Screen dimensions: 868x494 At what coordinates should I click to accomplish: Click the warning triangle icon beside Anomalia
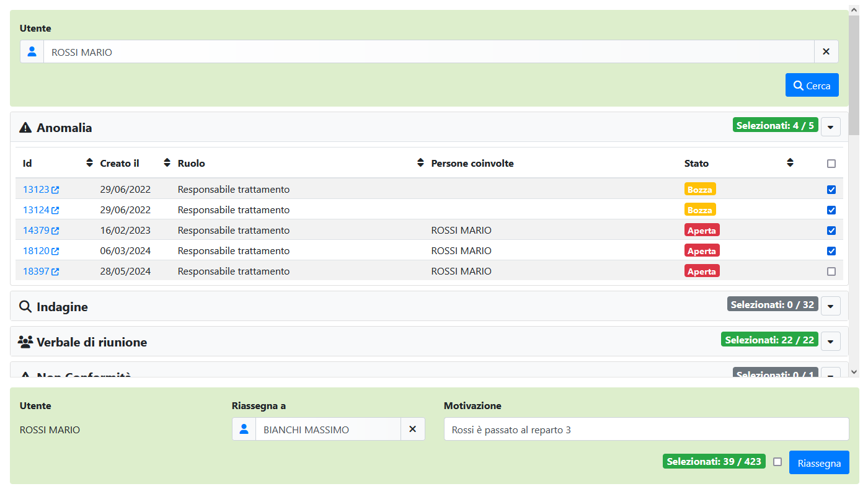click(25, 127)
